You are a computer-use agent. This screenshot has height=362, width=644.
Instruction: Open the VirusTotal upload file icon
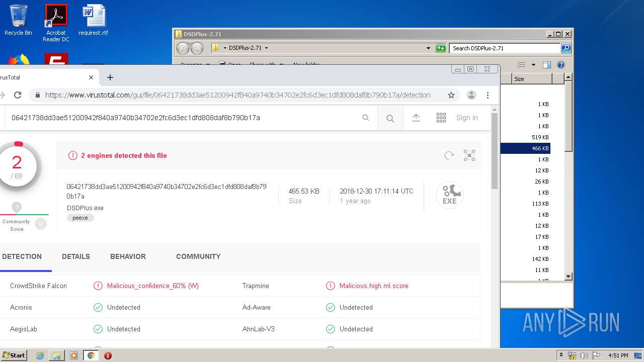click(416, 118)
